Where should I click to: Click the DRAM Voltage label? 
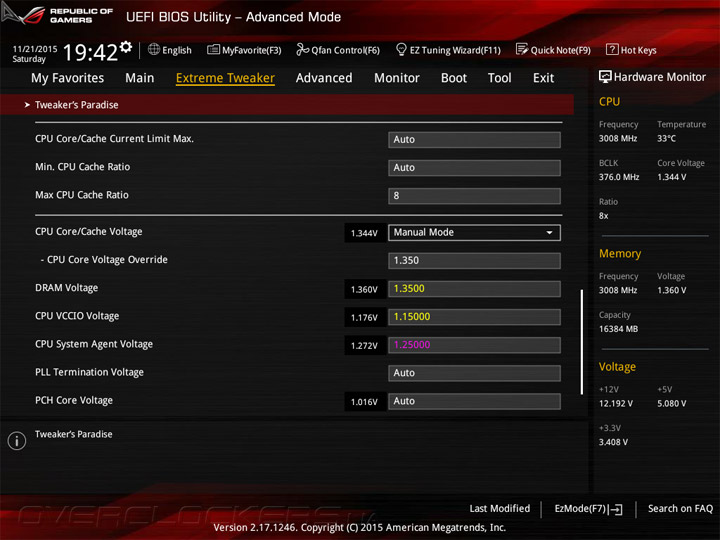click(67, 288)
